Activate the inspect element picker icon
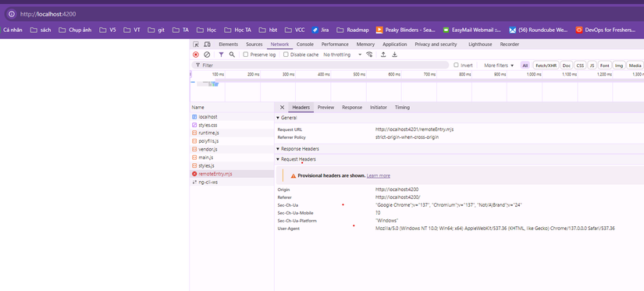The image size is (644, 291). (196, 44)
